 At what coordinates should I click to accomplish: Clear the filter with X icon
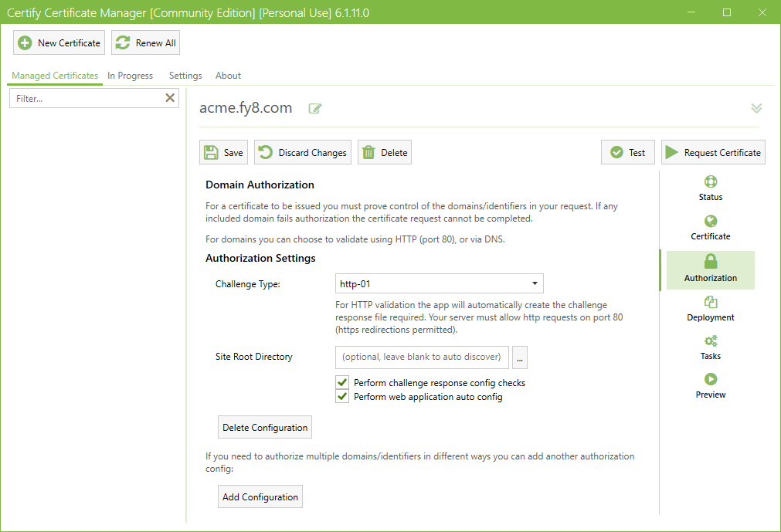coord(170,98)
